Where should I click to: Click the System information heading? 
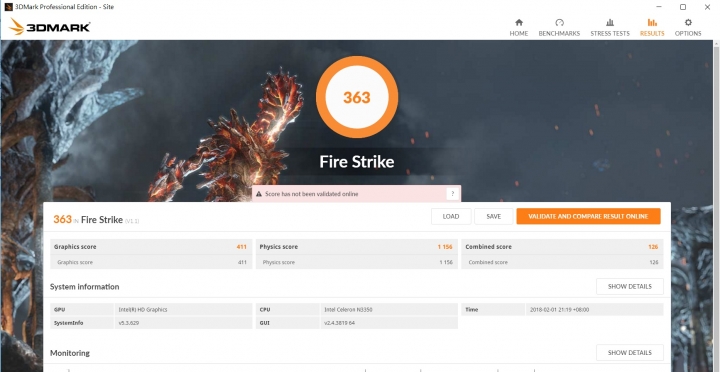click(x=84, y=287)
